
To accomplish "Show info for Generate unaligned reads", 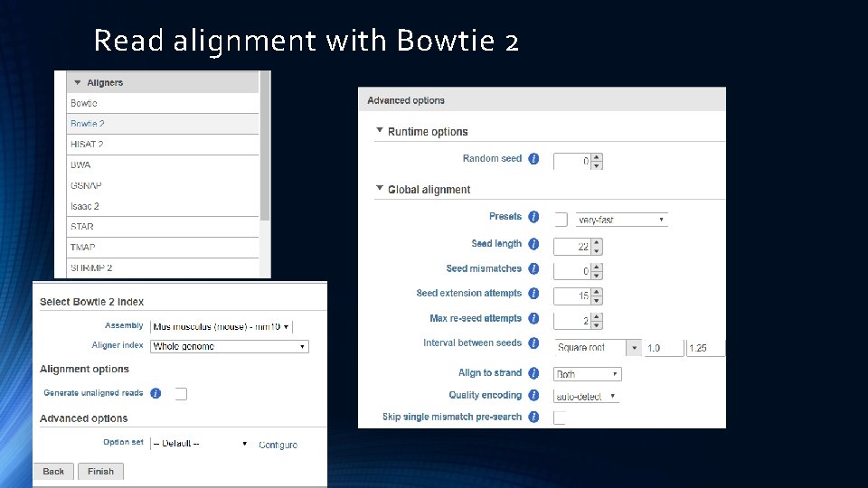I will pyautogui.click(x=156, y=393).
